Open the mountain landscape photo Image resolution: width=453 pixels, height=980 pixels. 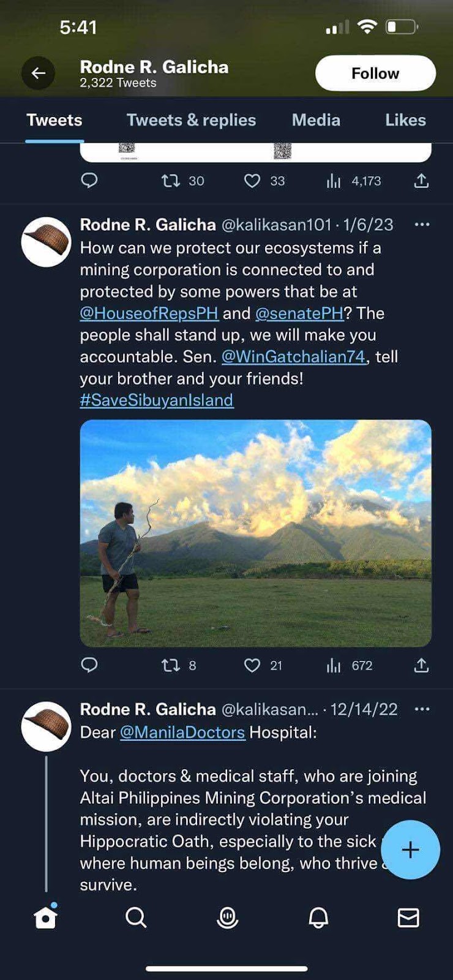coord(255,533)
